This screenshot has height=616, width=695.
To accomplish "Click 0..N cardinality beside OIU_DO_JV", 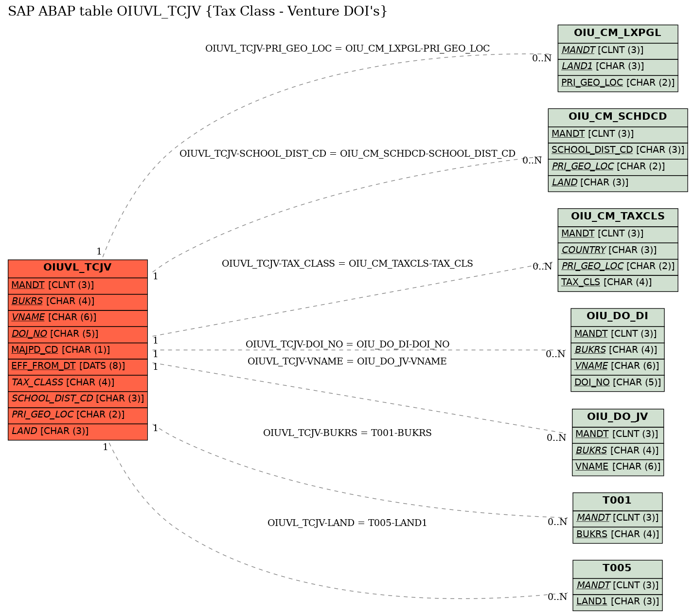I will tap(556, 438).
